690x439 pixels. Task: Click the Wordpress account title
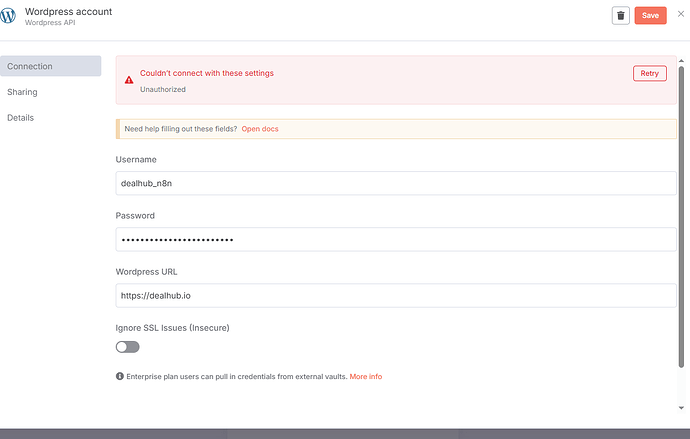tap(68, 11)
